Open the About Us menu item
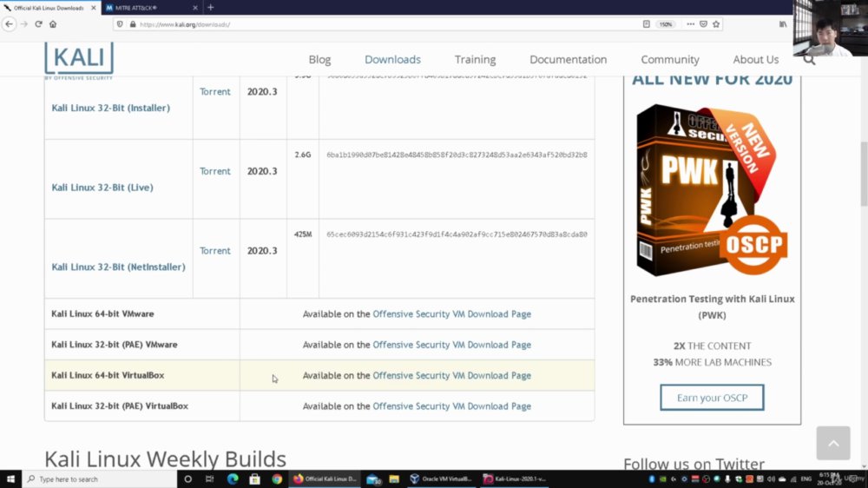The width and height of the screenshot is (868, 488). 756,59
